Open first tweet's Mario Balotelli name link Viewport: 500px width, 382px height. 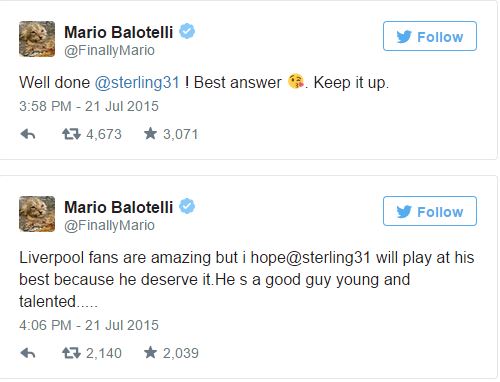click(119, 32)
